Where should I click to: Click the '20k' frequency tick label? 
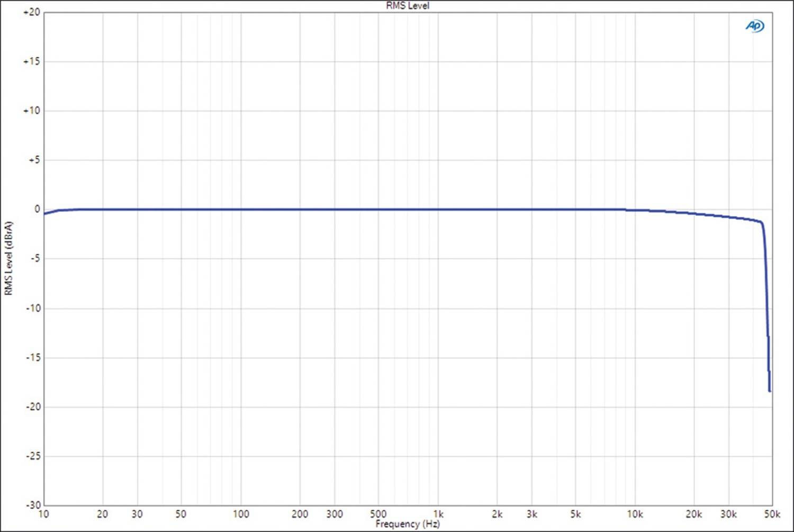click(694, 513)
